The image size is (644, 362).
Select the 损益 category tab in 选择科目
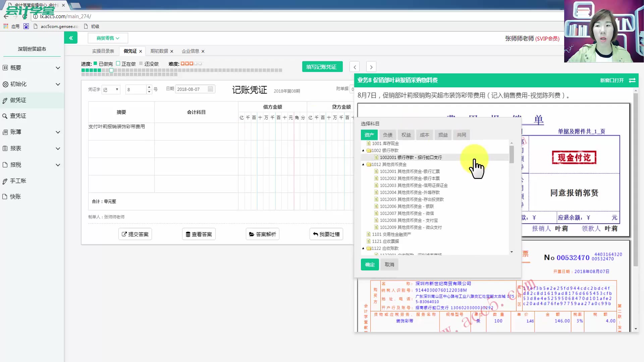click(443, 135)
